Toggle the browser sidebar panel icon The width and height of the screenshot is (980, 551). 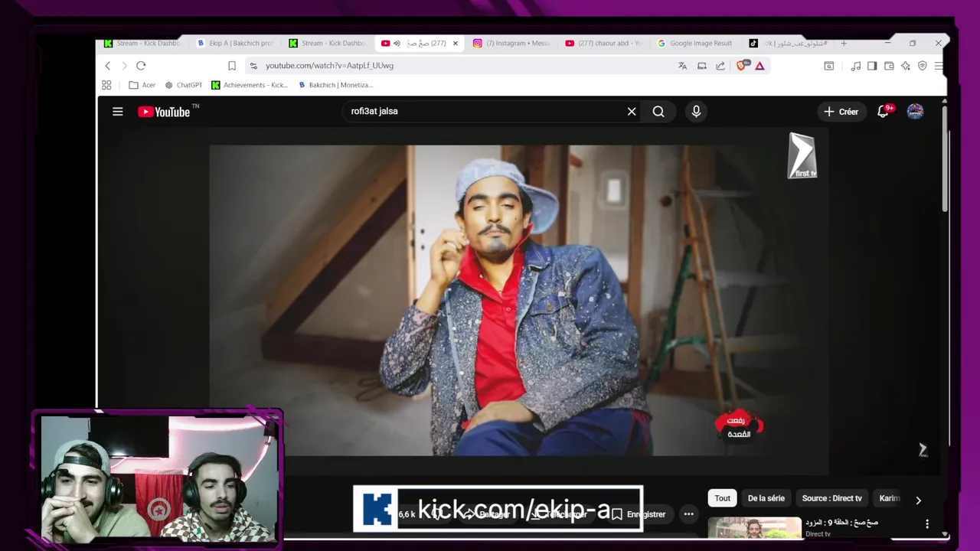pos(872,66)
